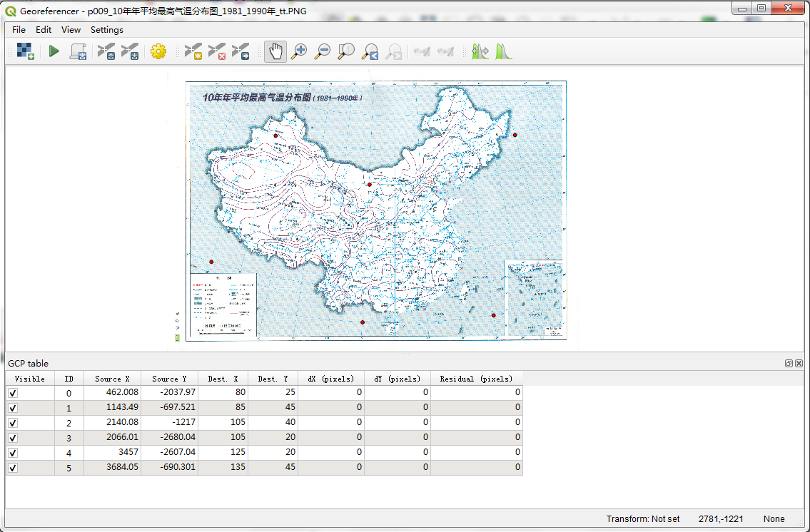This screenshot has height=532, width=810.
Task: Open the File menu
Action: (x=19, y=29)
